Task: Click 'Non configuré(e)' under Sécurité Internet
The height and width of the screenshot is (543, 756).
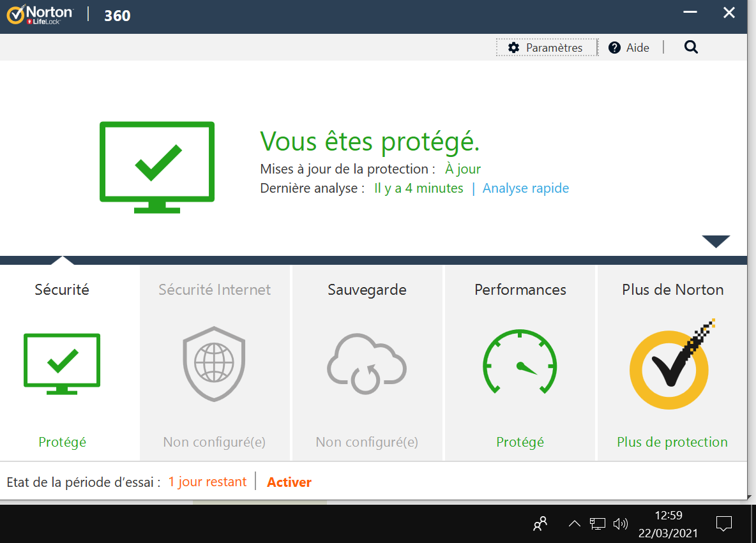Action: click(215, 442)
